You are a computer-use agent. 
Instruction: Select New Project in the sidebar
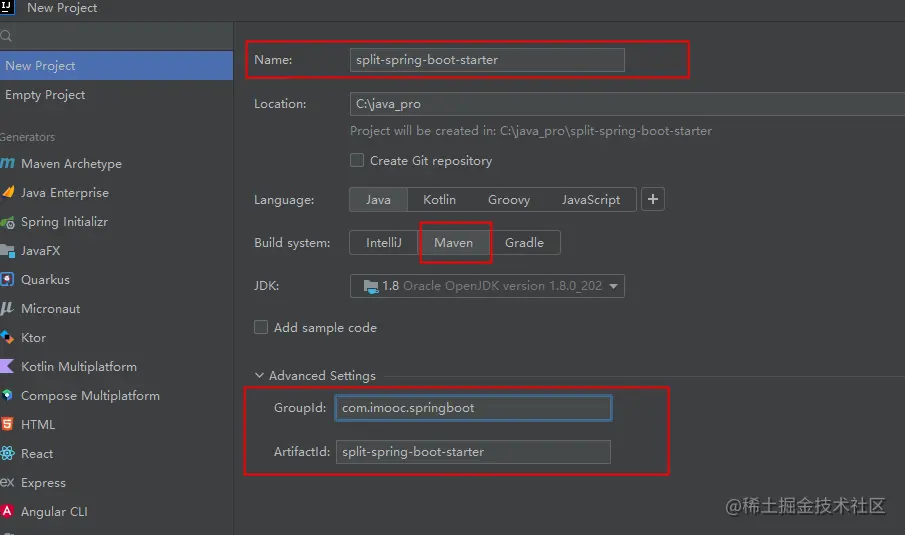tap(40, 66)
